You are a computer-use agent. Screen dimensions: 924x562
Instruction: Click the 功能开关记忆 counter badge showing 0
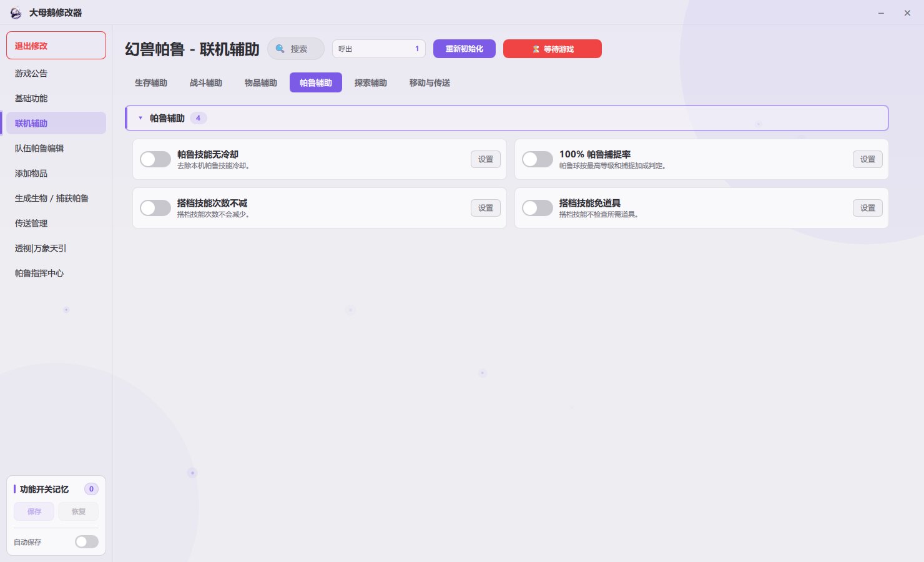(91, 489)
